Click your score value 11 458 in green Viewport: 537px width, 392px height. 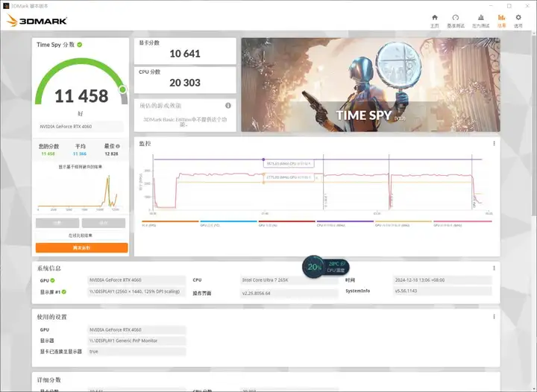coord(48,154)
